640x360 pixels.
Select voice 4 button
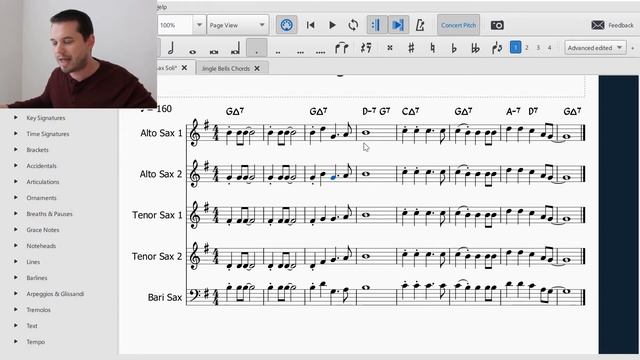tap(549, 48)
